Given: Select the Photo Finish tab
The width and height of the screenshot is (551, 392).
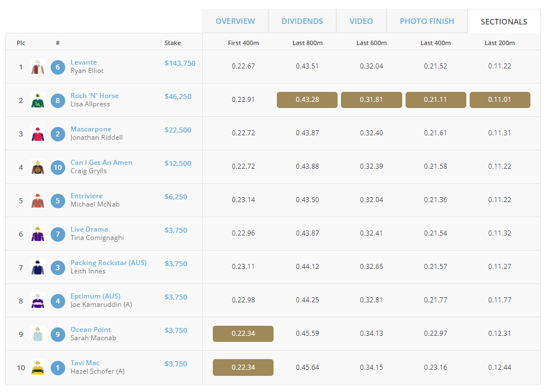Looking at the screenshot, I should [x=427, y=21].
